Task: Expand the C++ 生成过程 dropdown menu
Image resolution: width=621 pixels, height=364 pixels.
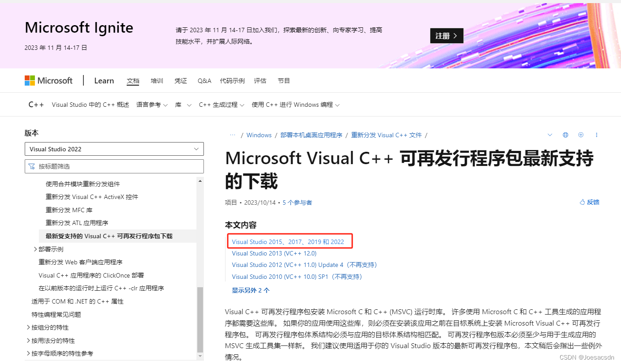Action: tap(222, 105)
